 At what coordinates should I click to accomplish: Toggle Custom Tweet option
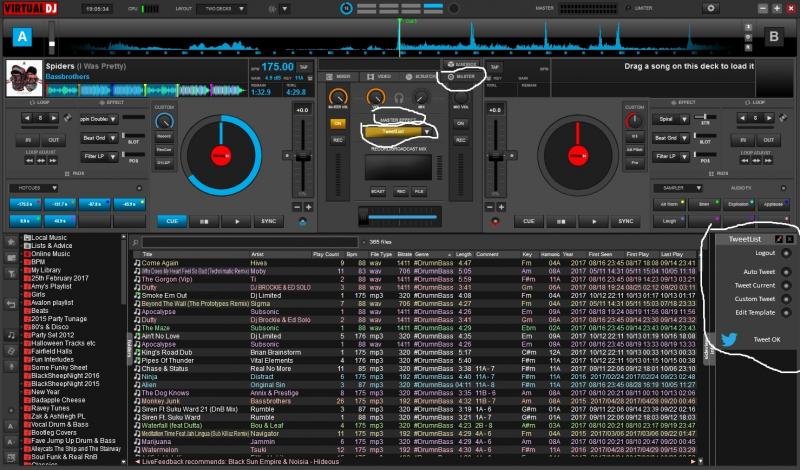coord(786,299)
